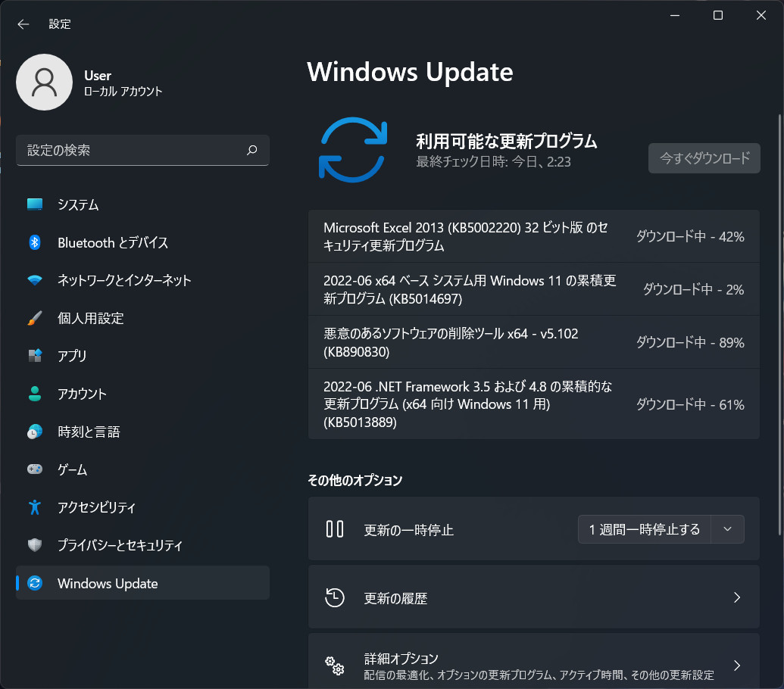Viewport: 784px width, 689px height.
Task: Click the その他のオプション section heading
Action: pos(355,480)
